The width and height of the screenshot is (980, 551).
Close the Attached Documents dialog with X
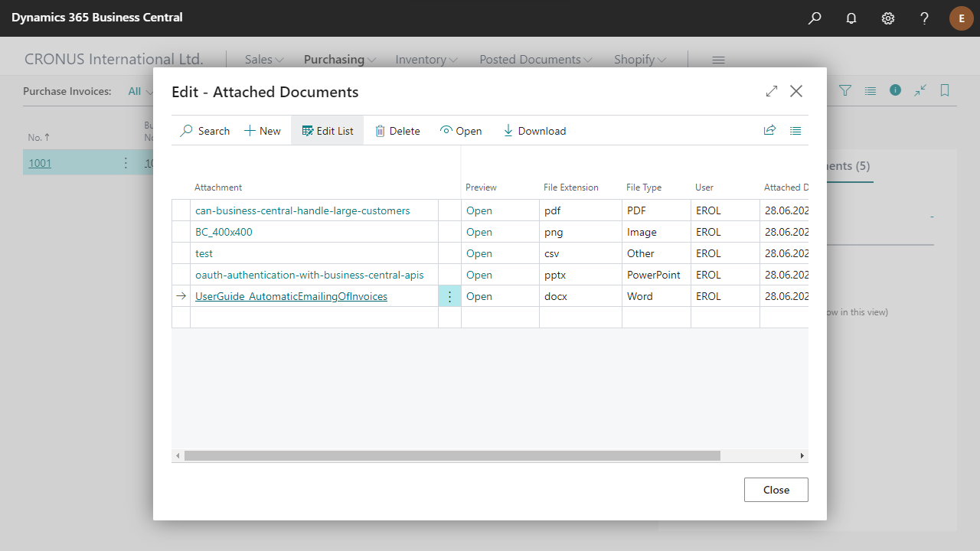(796, 91)
